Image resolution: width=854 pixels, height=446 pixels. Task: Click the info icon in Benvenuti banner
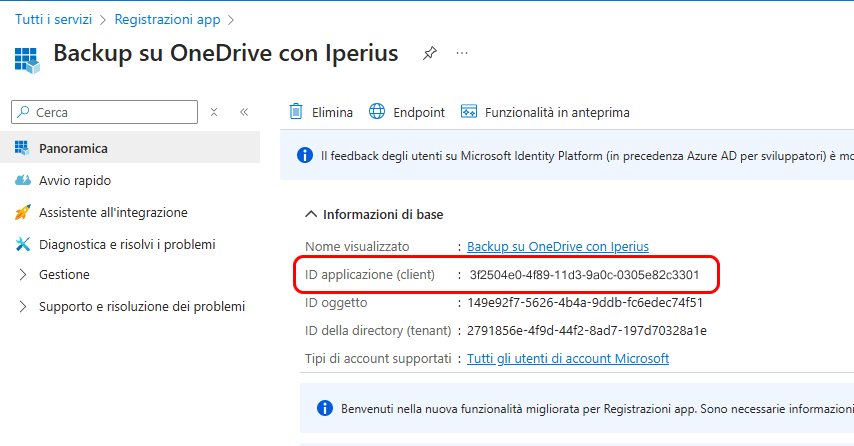325,408
